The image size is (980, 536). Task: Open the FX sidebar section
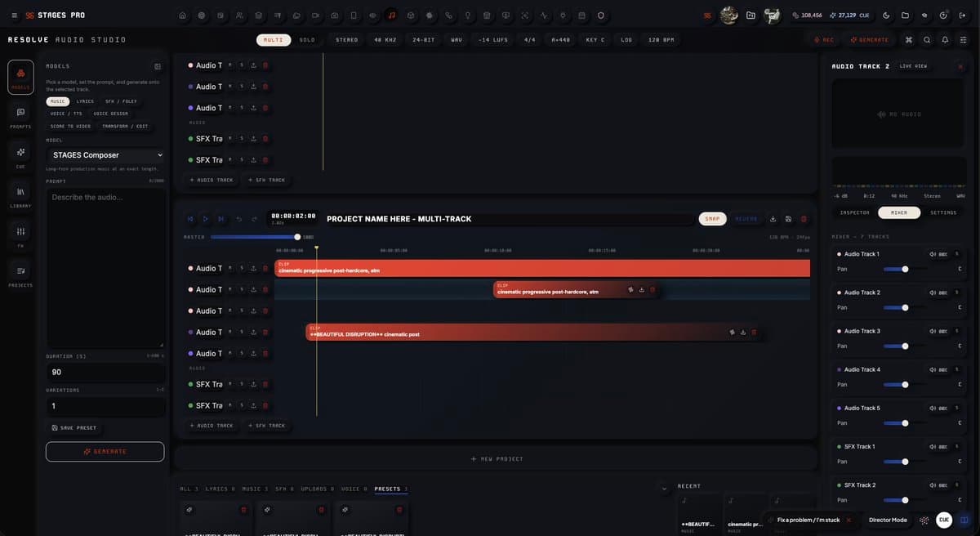click(x=20, y=236)
